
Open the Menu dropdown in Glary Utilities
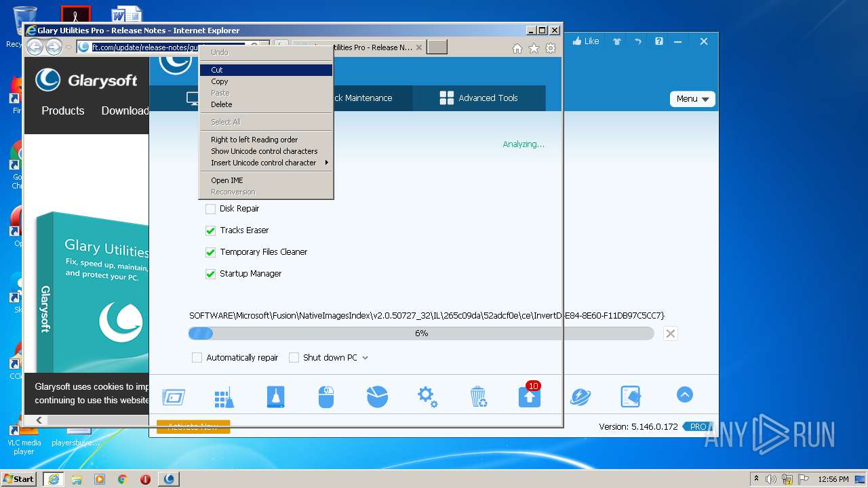pyautogui.click(x=692, y=99)
